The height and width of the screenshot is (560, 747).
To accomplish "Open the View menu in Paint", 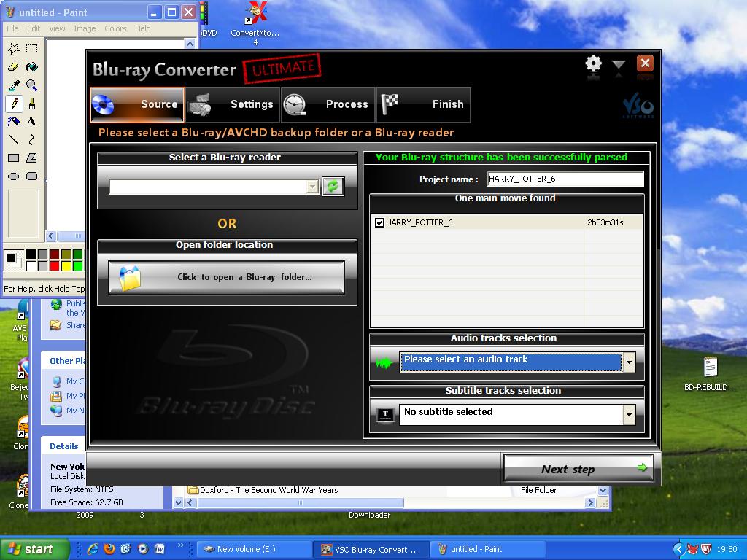I will click(x=57, y=28).
